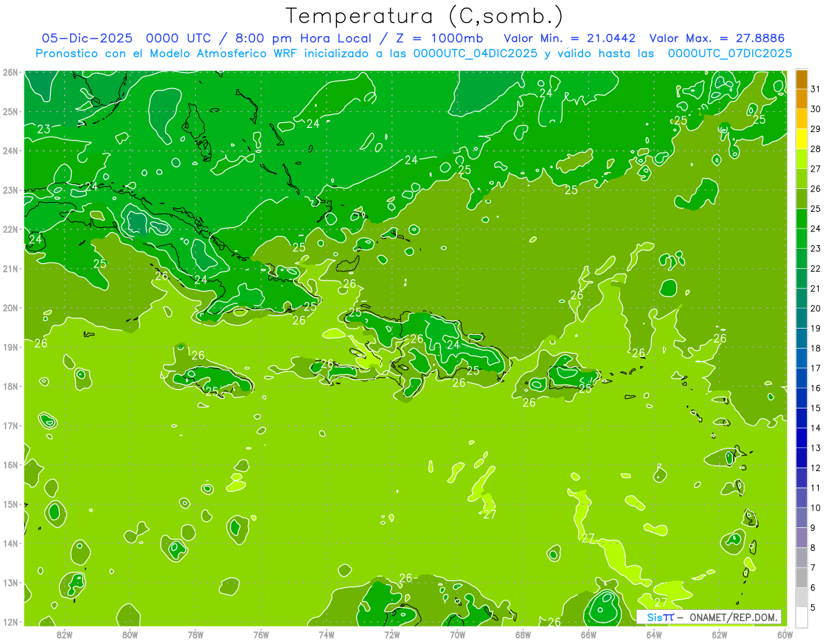Image resolution: width=834 pixels, height=644 pixels.
Task: Click the 26N latitude axis label
Action: [x=10, y=72]
